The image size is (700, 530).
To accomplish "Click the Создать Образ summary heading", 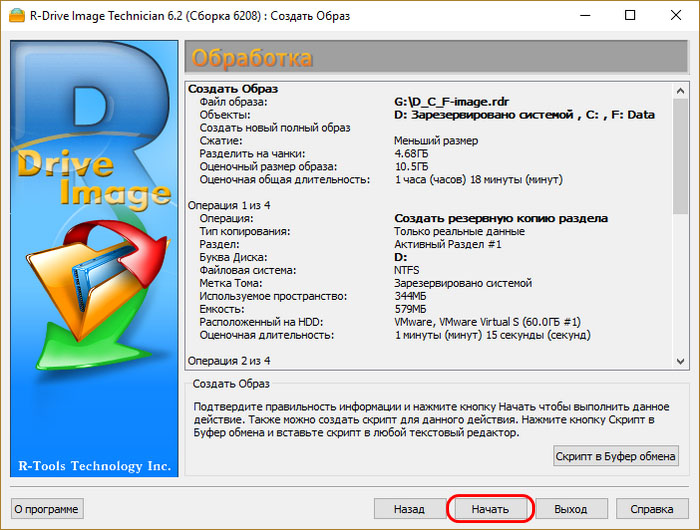I will (233, 89).
